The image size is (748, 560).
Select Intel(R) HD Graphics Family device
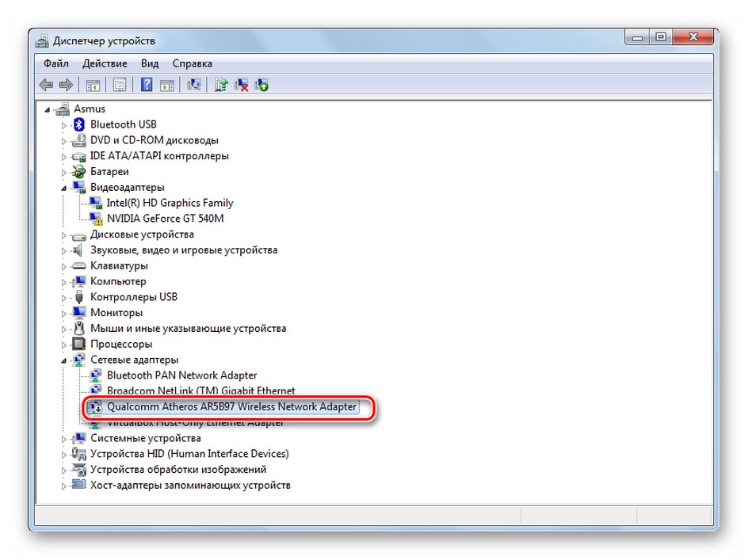pos(170,203)
